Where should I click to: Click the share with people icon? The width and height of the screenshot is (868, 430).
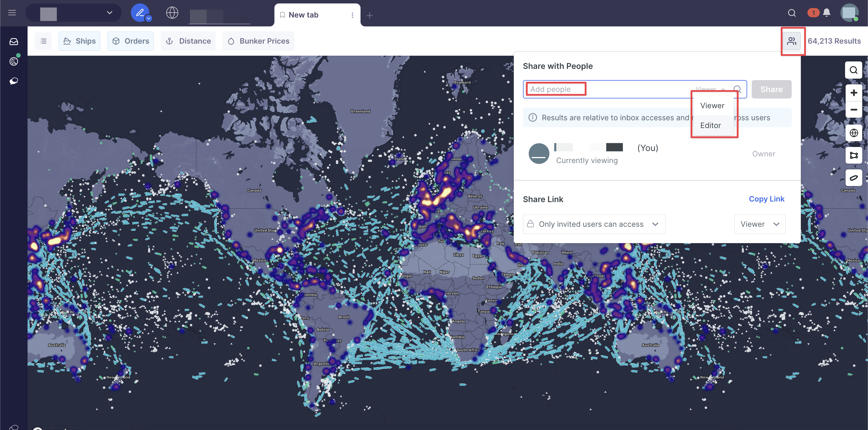pos(791,41)
